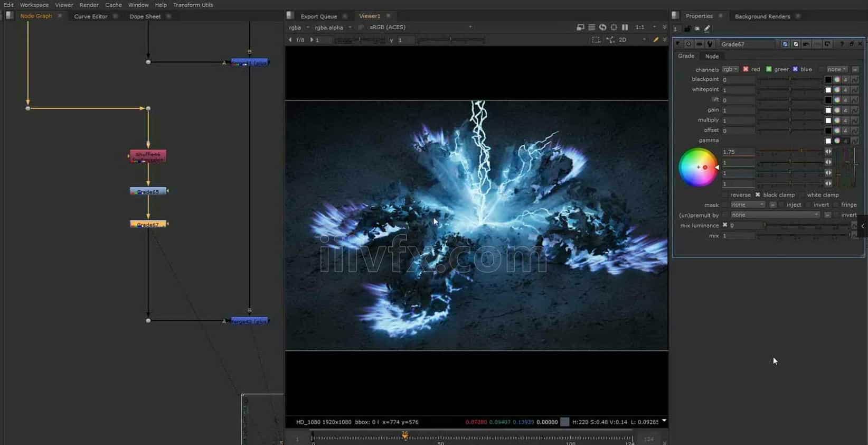
Task: Enable the reverse checkbox
Action: pos(725,195)
